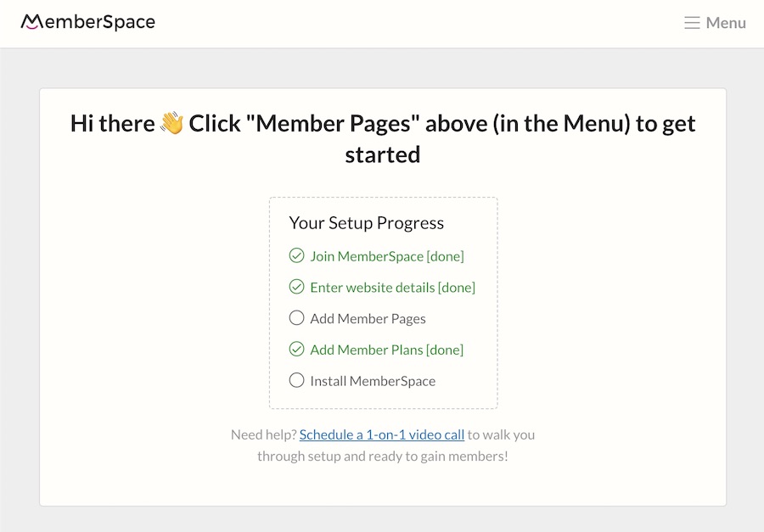Image resolution: width=764 pixels, height=532 pixels.
Task: Go to the Add Member Pages step
Action: tap(368, 319)
